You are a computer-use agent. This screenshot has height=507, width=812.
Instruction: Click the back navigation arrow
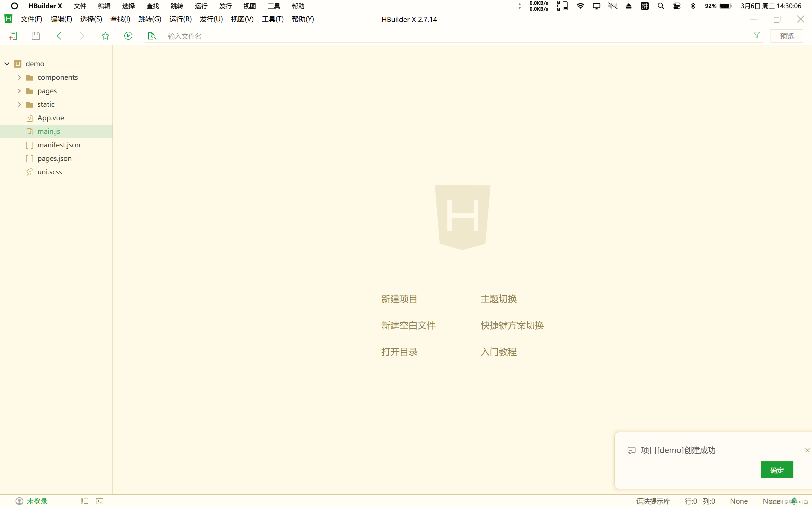(59, 36)
